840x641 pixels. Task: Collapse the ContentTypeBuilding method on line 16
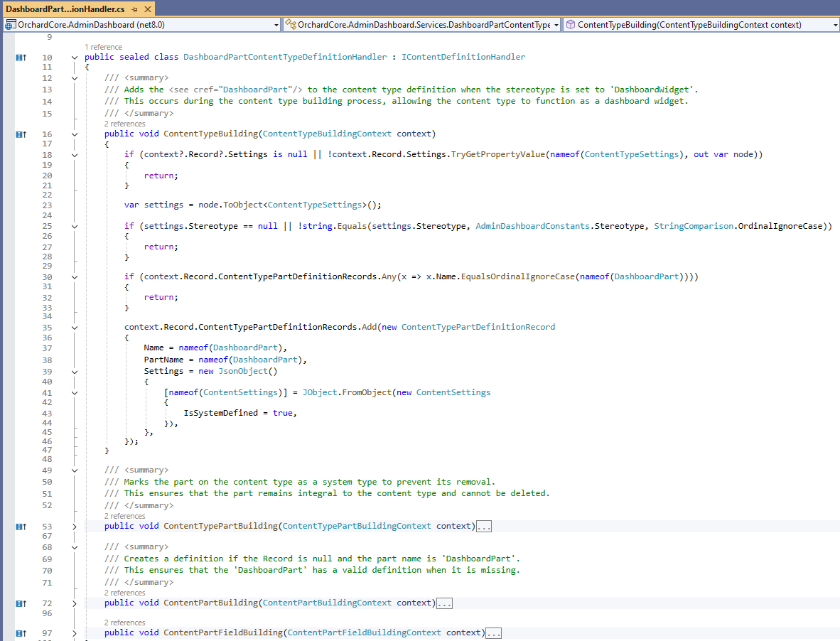pos(75,134)
